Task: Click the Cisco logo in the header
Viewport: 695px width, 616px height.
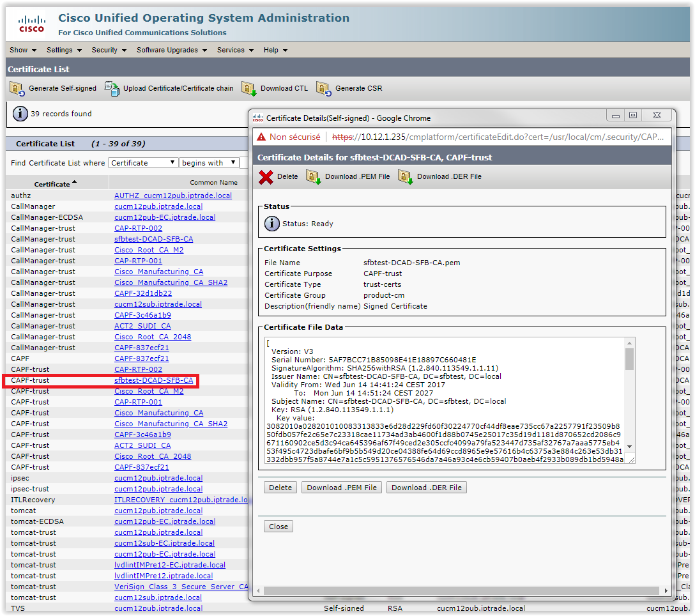Action: 31,24
